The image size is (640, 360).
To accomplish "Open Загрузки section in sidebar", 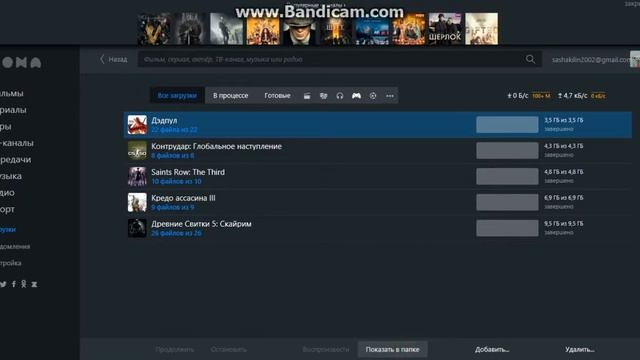I will point(8,229).
